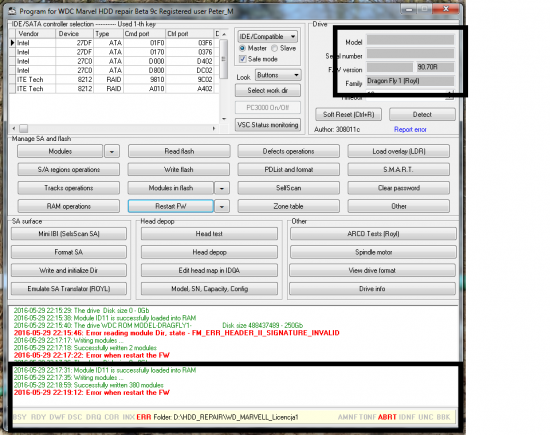Click the Soft Reset (Ctrl+R) button
This screenshot has height=435, width=550.
(x=348, y=114)
